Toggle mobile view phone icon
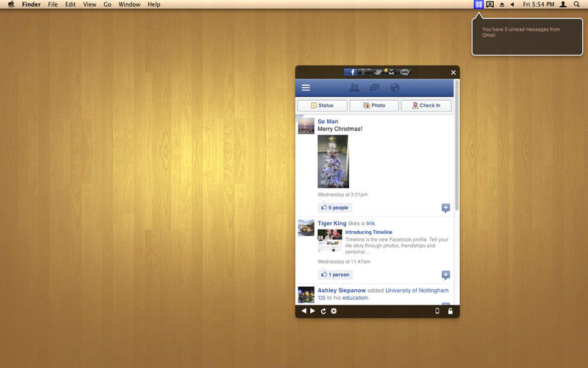This screenshot has height=368, width=588. coord(437,311)
